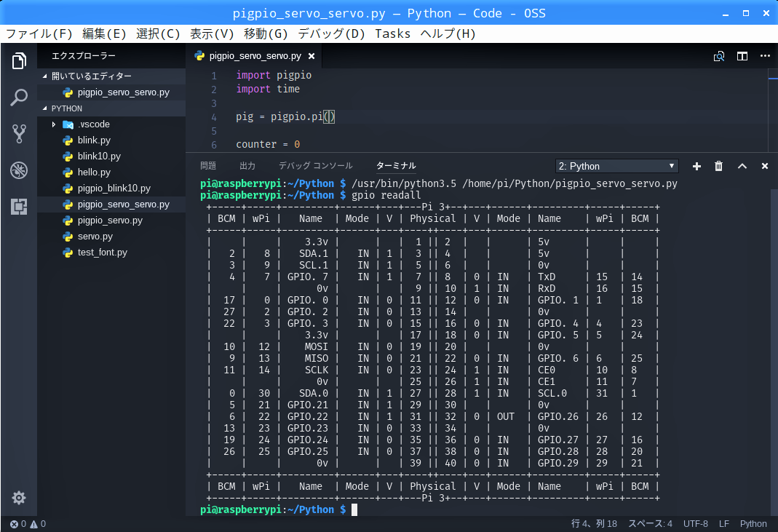Screen dimensions: 778x532
Task: Open servo.py from the explorer
Action: tap(111, 237)
